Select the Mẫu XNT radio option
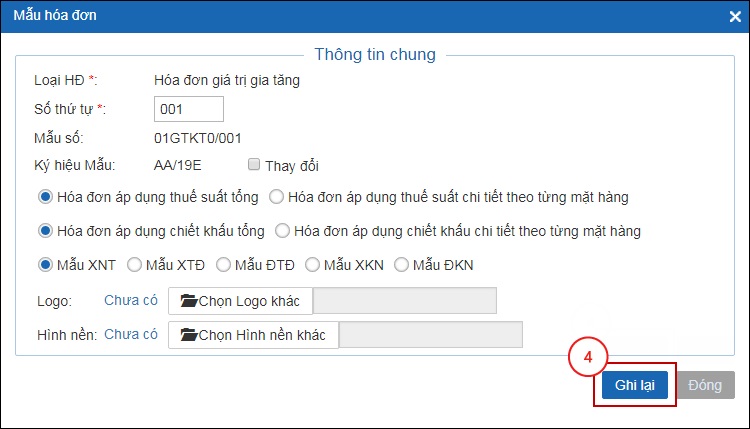The width and height of the screenshot is (750, 429). 45,264
